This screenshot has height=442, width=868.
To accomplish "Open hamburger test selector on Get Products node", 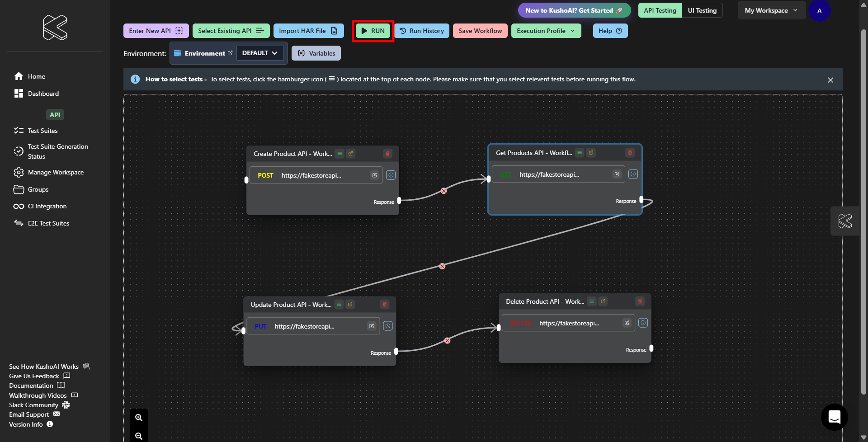I will click(579, 153).
